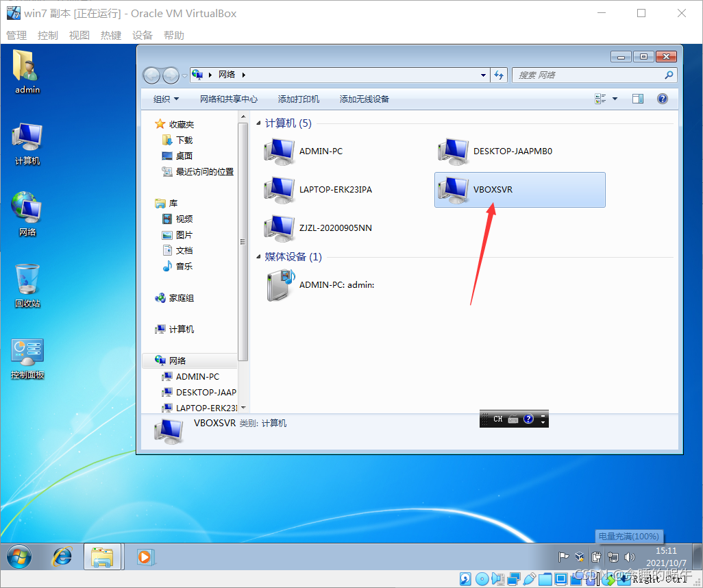The image size is (703, 588).
Task: Click the network tray icon
Action: coord(613,557)
